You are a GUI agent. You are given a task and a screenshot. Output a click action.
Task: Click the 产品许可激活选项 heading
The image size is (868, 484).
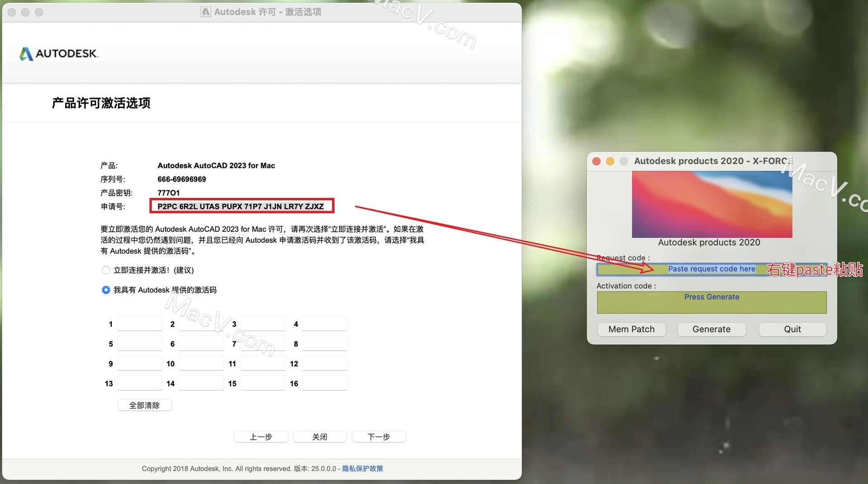pos(101,103)
